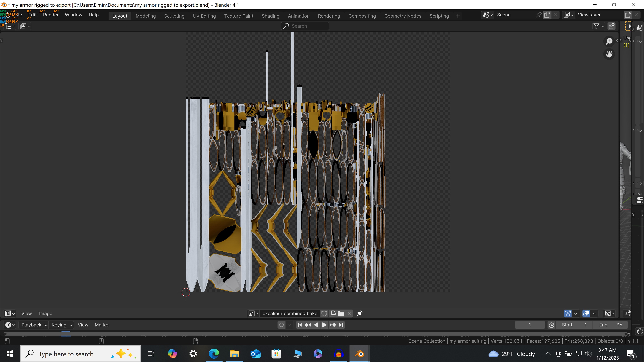The image size is (644, 362).
Task: Open overlays options dropdown arrow
Action: [x=594, y=313]
